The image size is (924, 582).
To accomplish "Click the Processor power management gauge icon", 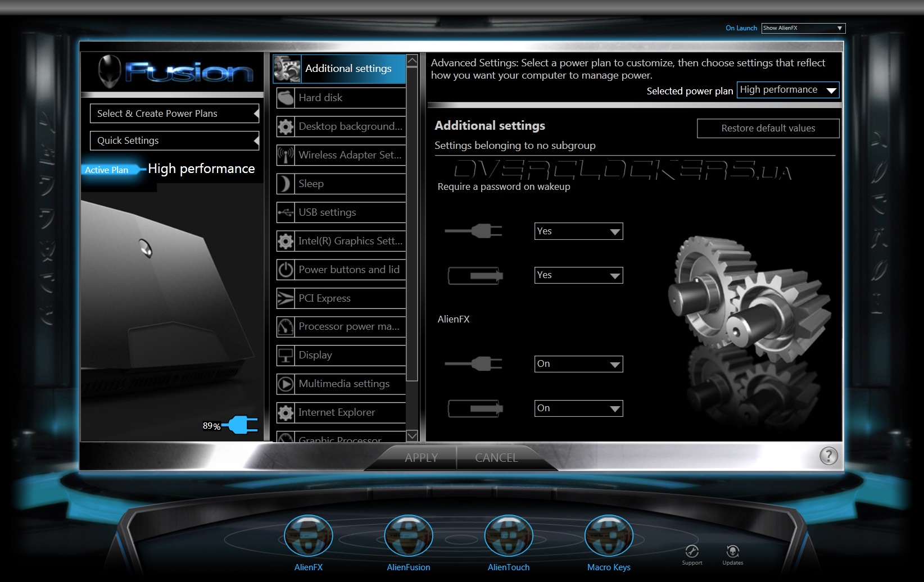I will coord(286,326).
